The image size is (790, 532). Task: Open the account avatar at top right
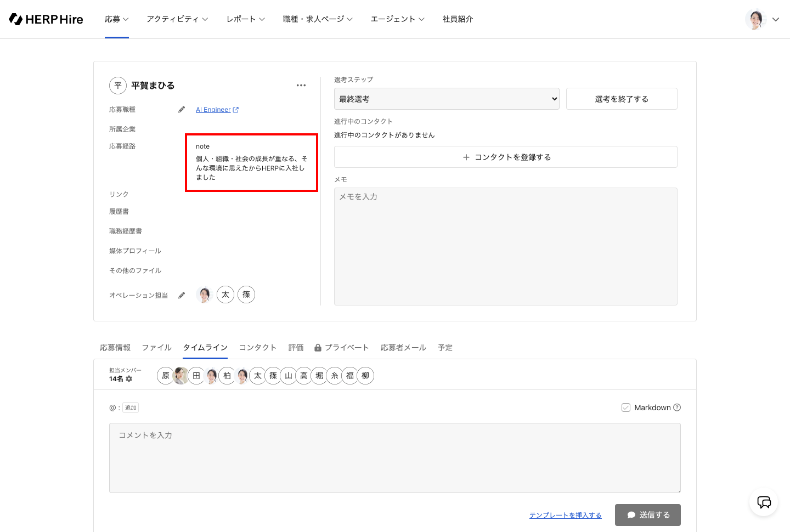tap(755, 19)
